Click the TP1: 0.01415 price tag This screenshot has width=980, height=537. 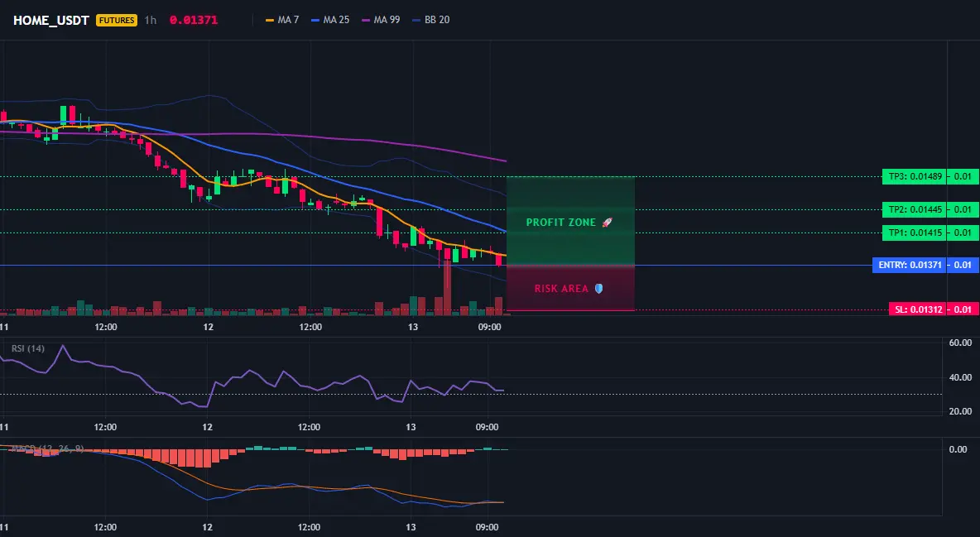[x=915, y=233]
